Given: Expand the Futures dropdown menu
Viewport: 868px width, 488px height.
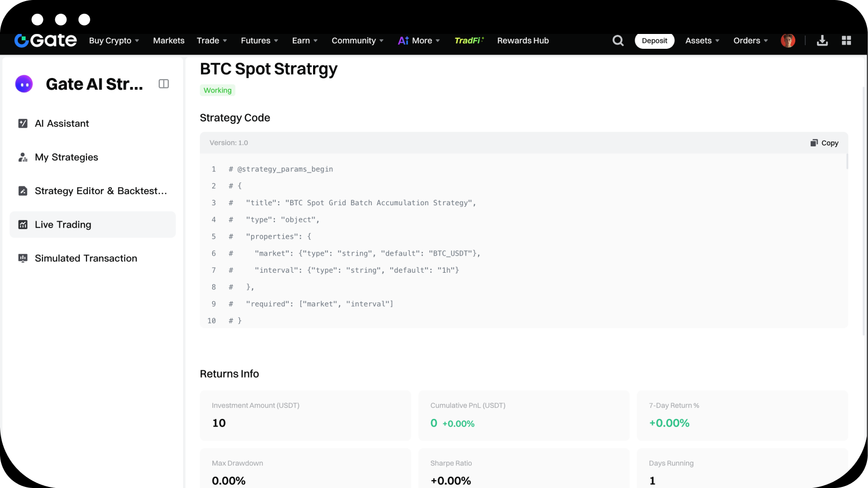Looking at the screenshot, I should pos(259,41).
